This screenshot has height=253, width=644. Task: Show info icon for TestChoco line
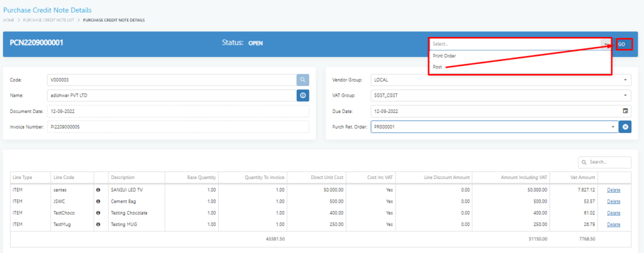tap(98, 213)
